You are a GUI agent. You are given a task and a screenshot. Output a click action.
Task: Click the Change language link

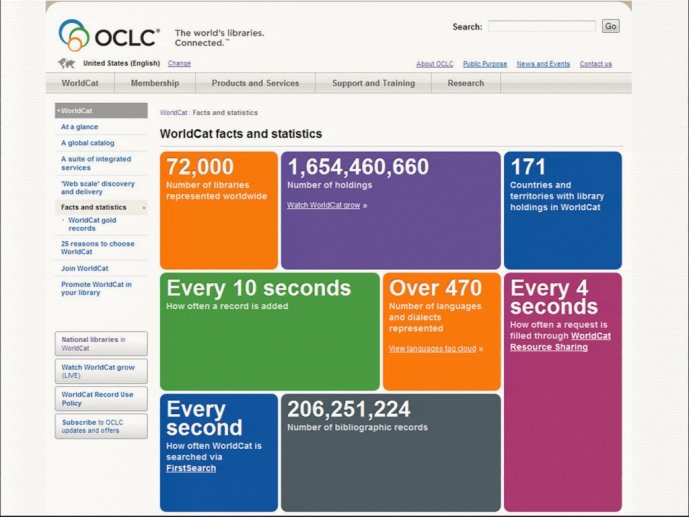179,63
